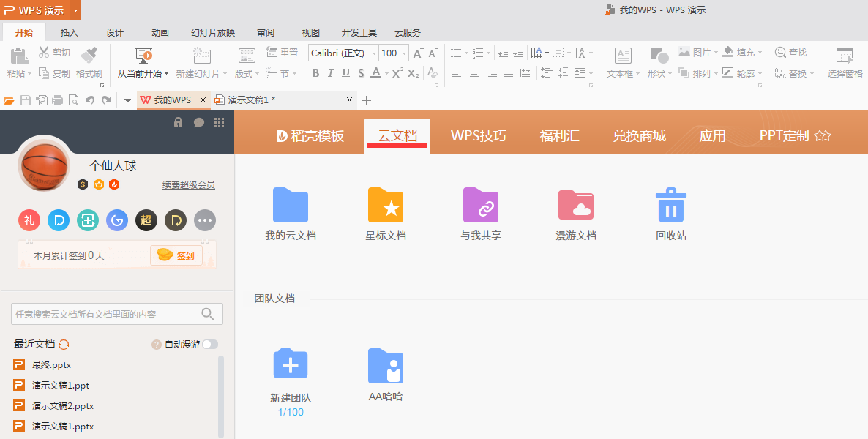Click the cloud document search field
868x439 pixels.
click(106, 314)
